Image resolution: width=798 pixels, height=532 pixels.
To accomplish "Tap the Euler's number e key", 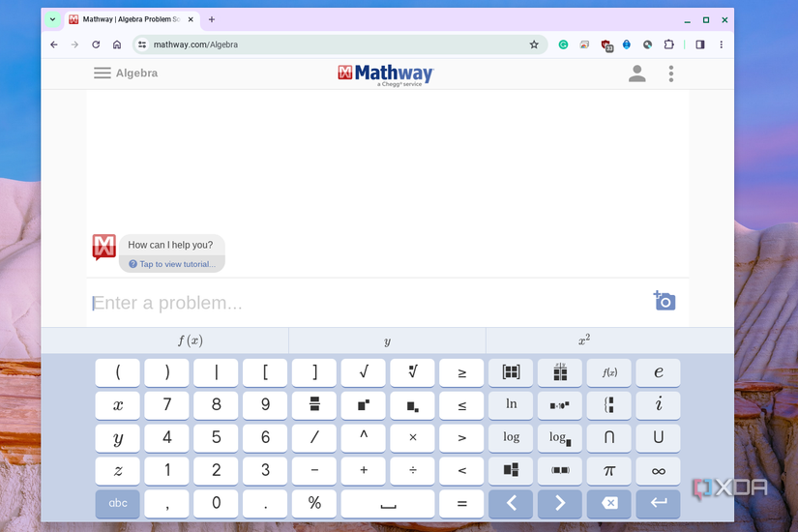I will click(x=658, y=372).
